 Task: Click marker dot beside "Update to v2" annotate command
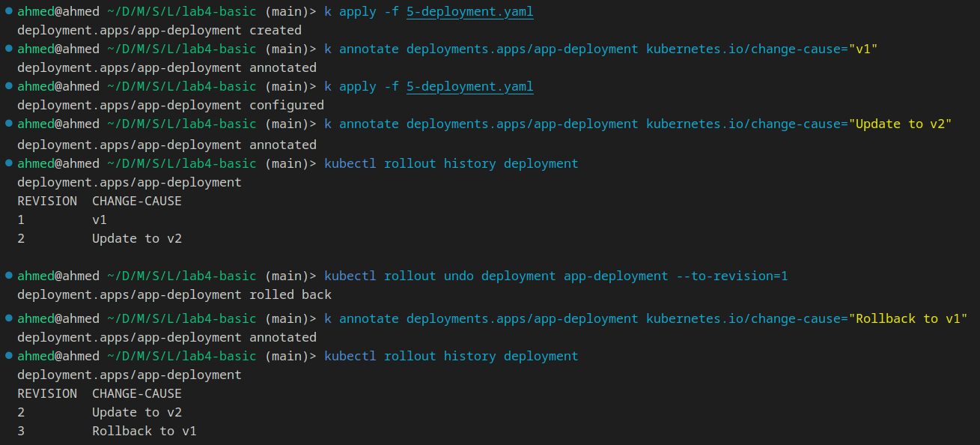tap(8, 124)
